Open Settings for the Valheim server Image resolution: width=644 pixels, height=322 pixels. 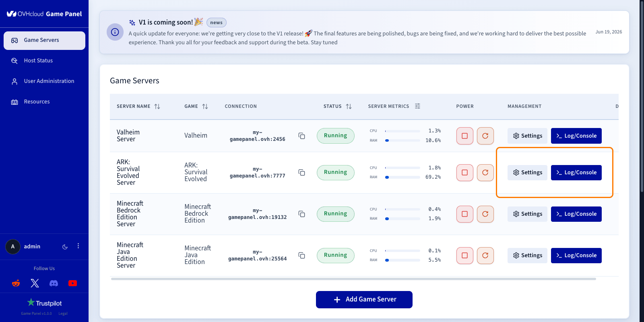click(527, 136)
